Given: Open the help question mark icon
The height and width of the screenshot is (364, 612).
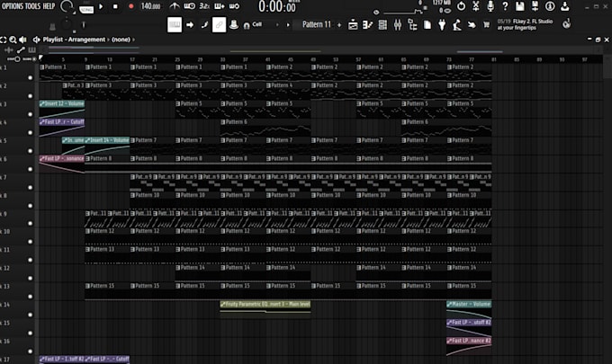Looking at the screenshot, I should coord(505,6).
